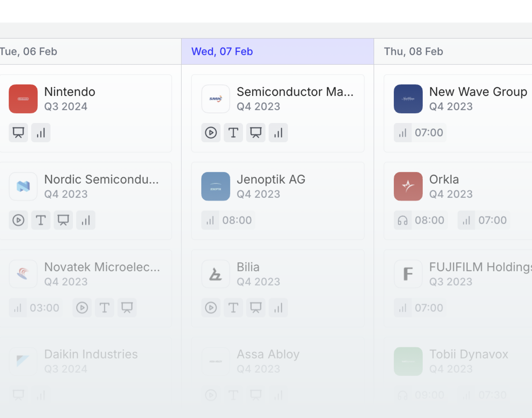Screen dimensions: 532x418
Task: Open Nordic Semiconductor transcript icon
Action: tap(41, 220)
